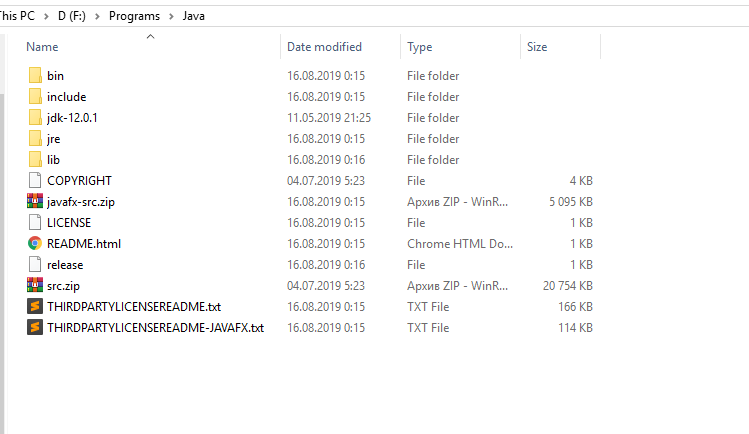This screenshot has height=434, width=749.
Task: Click the COPYRIGHT file icon
Action: (35, 180)
